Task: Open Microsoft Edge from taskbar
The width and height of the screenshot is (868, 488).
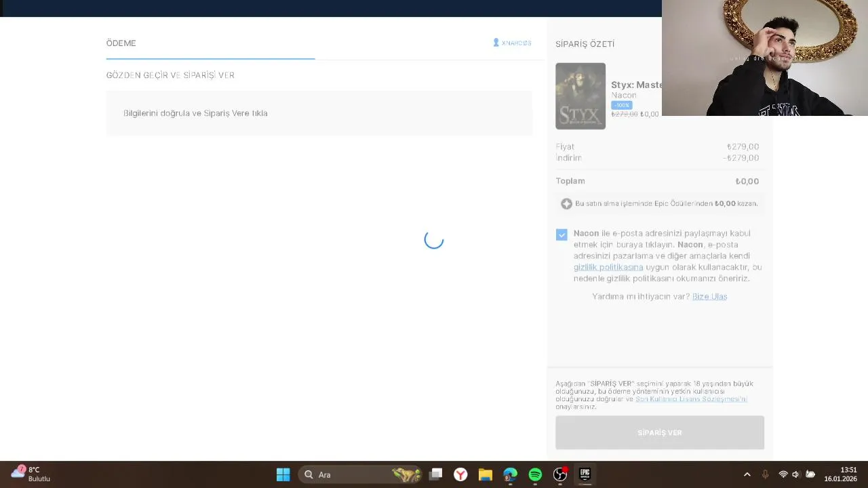Action: coord(510,474)
